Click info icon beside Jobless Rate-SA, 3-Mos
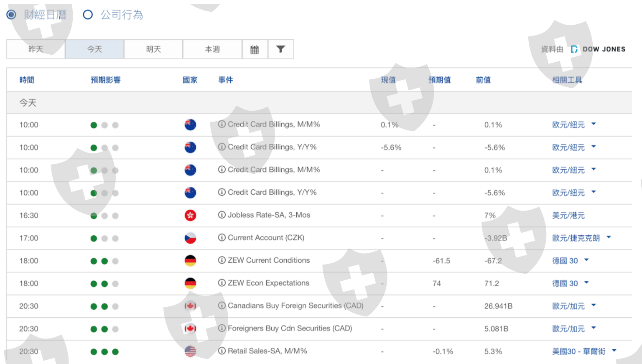The width and height of the screenshot is (642, 364). tap(222, 215)
